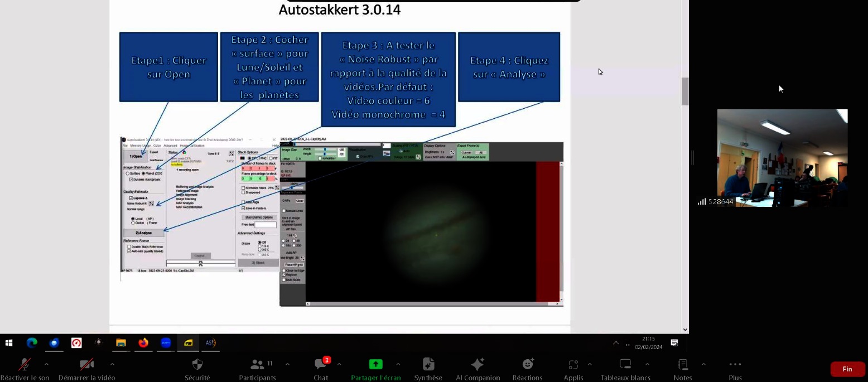Open the Memory Usage menu

tap(141, 146)
